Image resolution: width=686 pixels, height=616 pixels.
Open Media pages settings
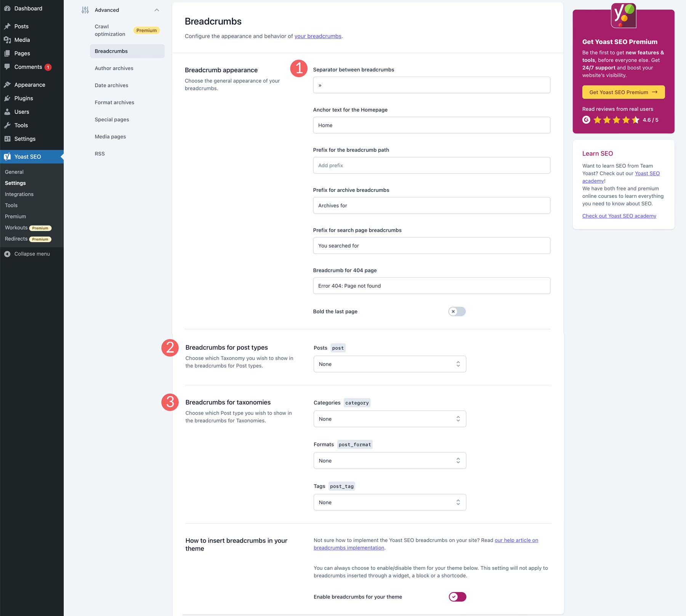coord(110,137)
